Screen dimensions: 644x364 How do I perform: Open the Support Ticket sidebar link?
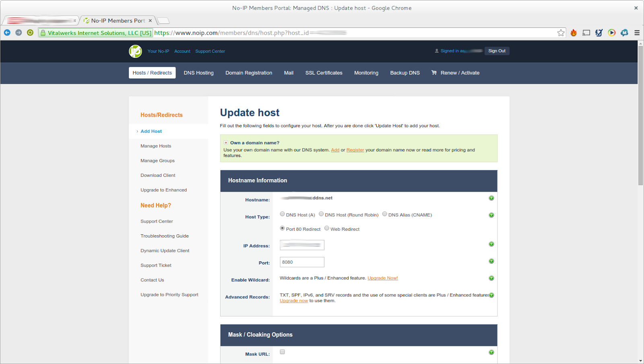click(156, 265)
